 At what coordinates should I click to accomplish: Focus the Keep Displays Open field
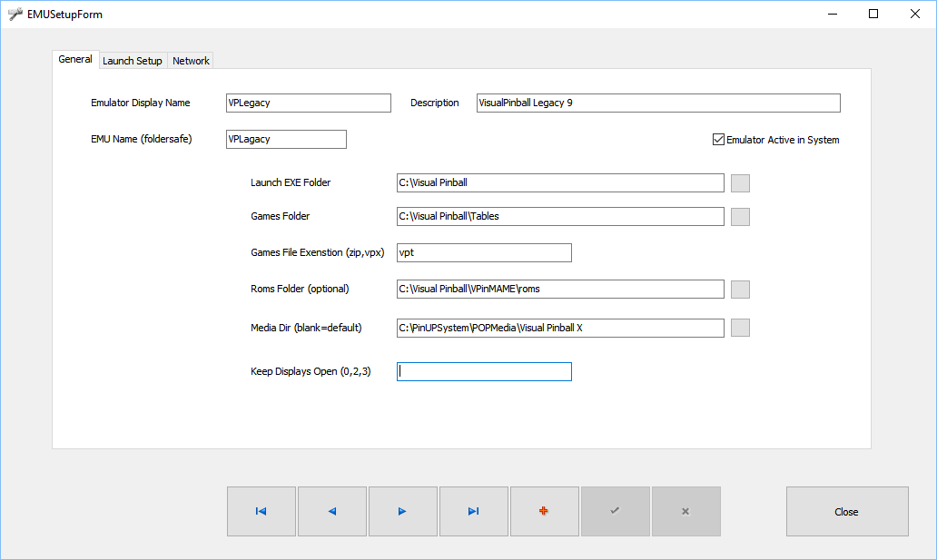pyautogui.click(x=484, y=372)
